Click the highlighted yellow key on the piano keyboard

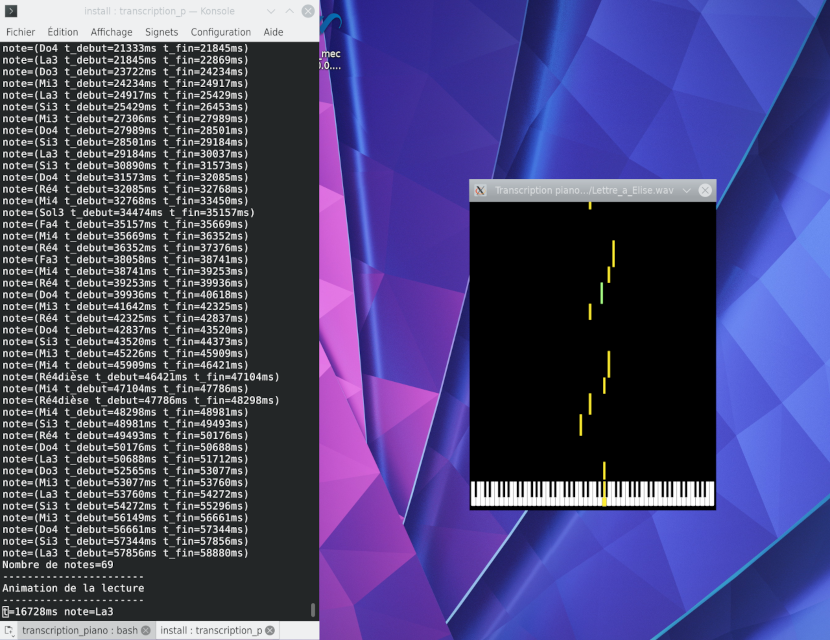[602, 495]
